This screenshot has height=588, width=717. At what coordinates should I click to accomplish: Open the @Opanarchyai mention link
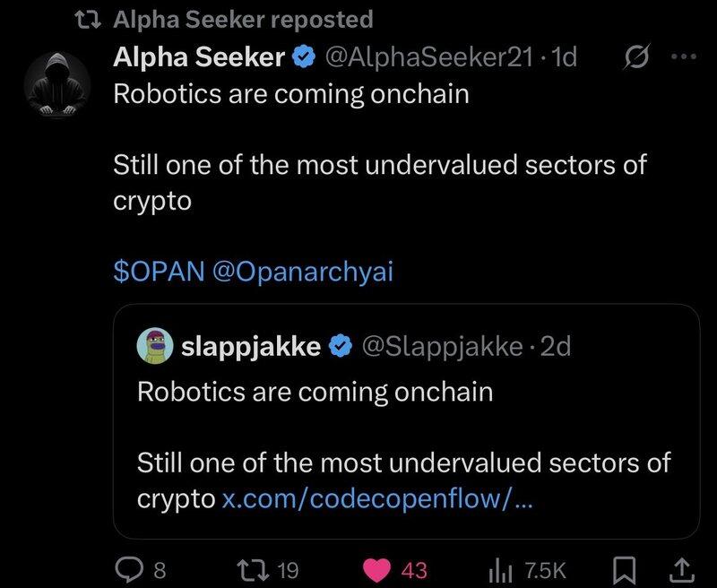click(301, 272)
